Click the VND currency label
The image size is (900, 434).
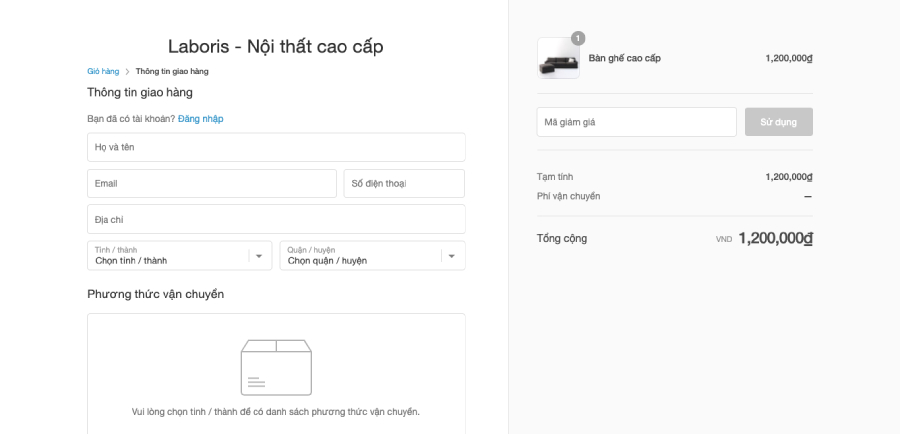coord(724,239)
